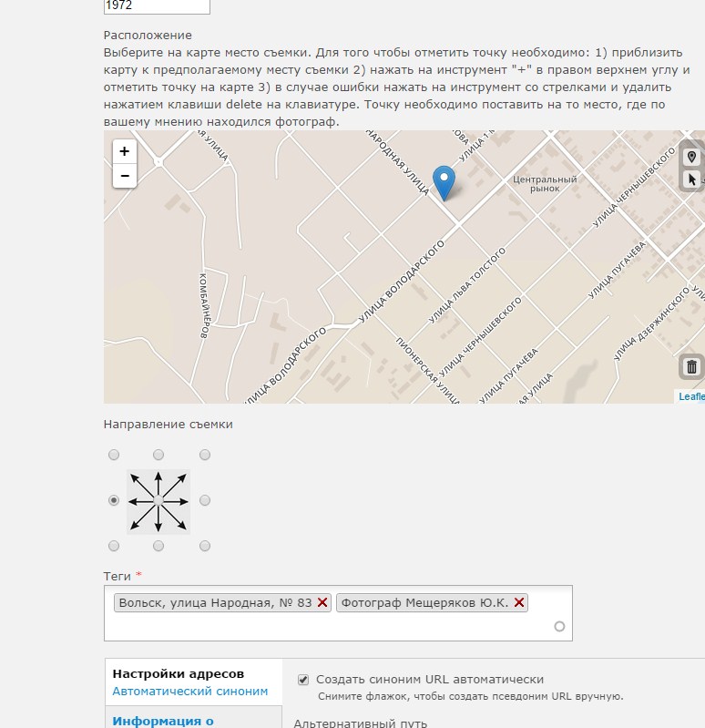Select the top-left direction radio button
The width and height of the screenshot is (705, 728).
[x=113, y=455]
